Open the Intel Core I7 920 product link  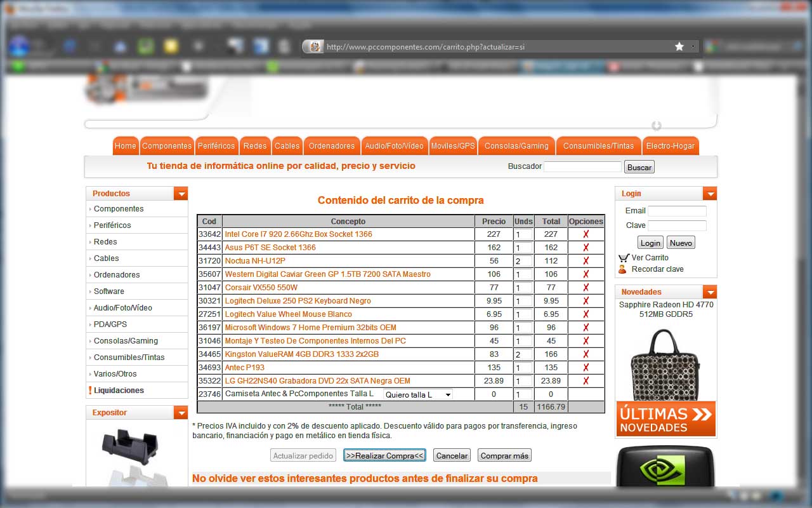tap(299, 234)
